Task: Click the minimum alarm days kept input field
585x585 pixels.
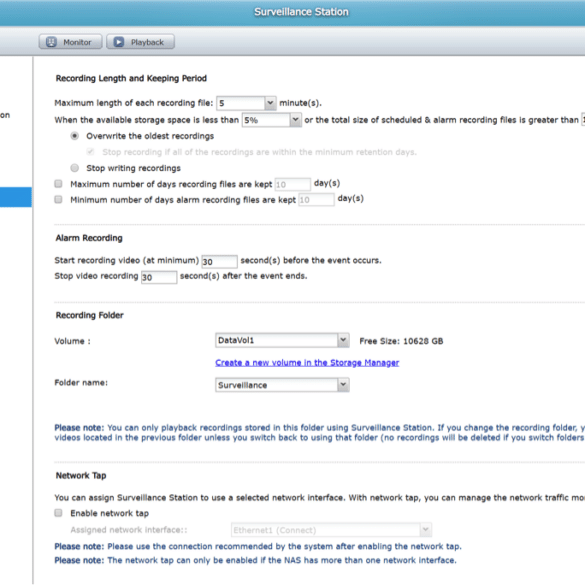Action: [316, 200]
